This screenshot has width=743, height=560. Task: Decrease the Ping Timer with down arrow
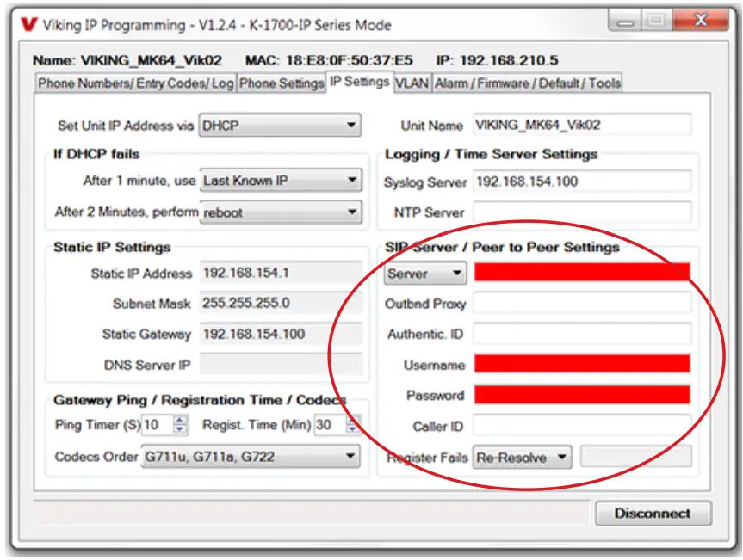point(180,429)
